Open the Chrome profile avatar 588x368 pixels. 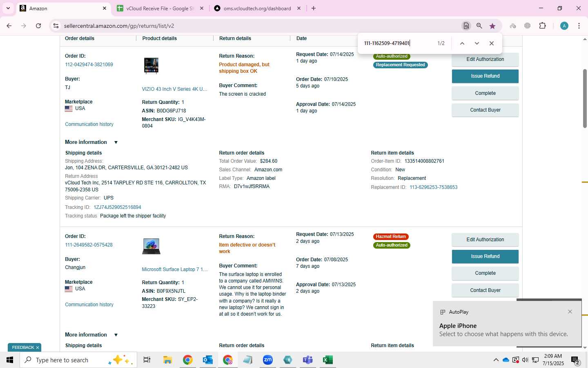[564, 26]
